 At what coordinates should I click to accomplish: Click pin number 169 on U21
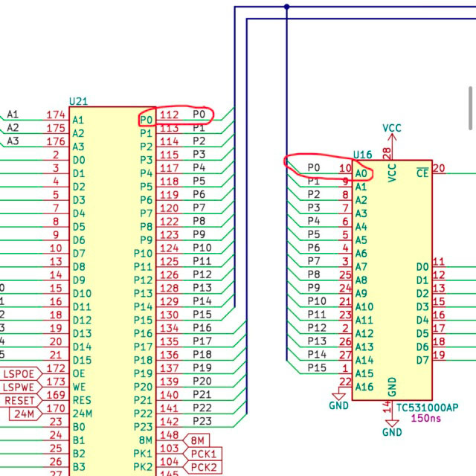click(x=56, y=395)
